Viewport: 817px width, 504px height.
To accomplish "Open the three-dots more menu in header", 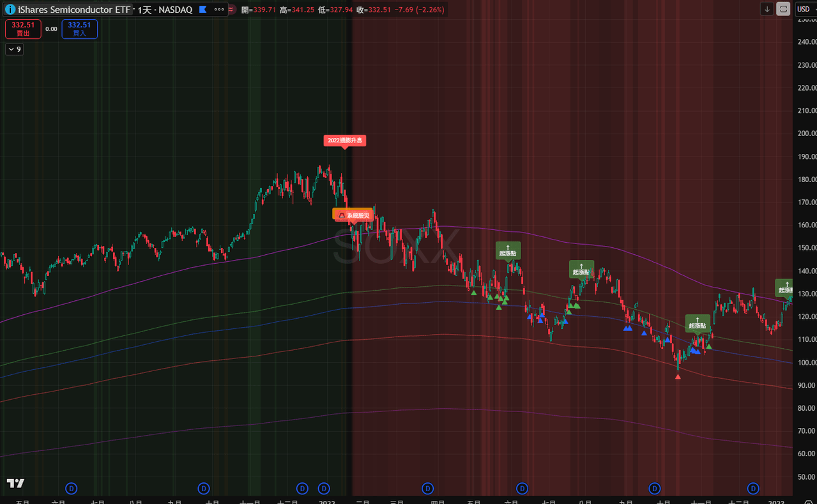I will pos(219,10).
